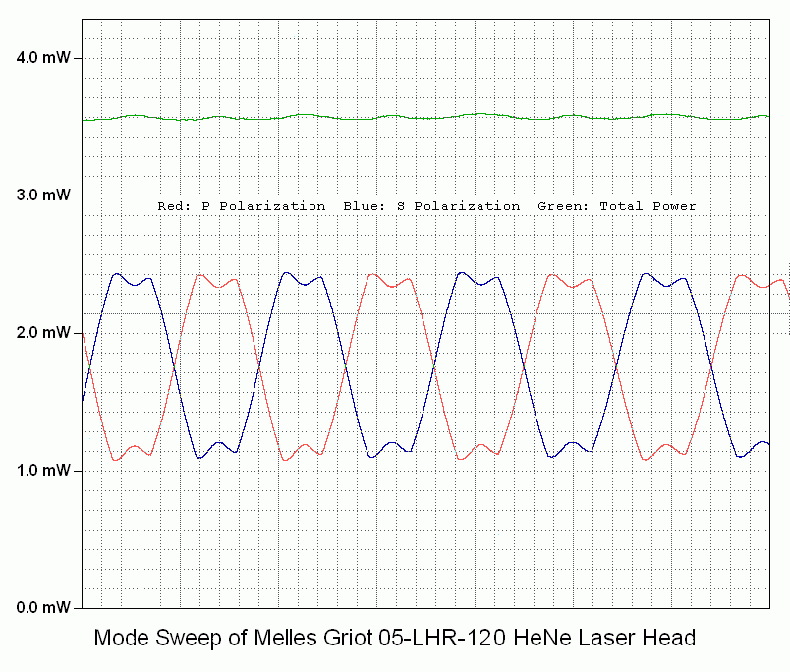Select the 'Green: Total Power' legend text
The width and height of the screenshot is (790, 672).
pyautogui.click(x=617, y=206)
